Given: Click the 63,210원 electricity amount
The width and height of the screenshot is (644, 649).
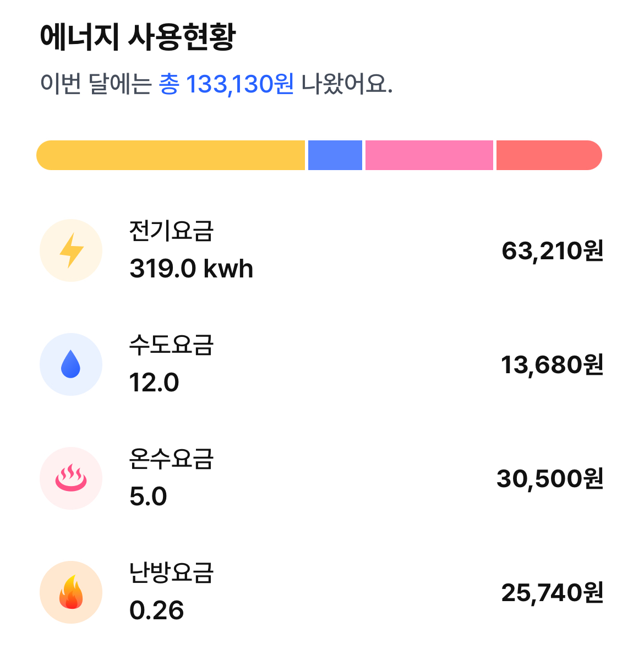Looking at the screenshot, I should pos(552,251).
